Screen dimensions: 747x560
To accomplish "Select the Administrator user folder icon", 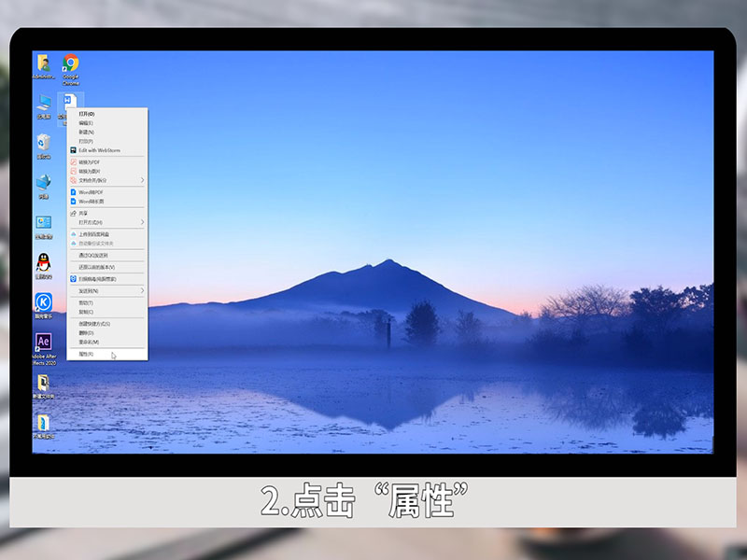I will (x=43, y=63).
